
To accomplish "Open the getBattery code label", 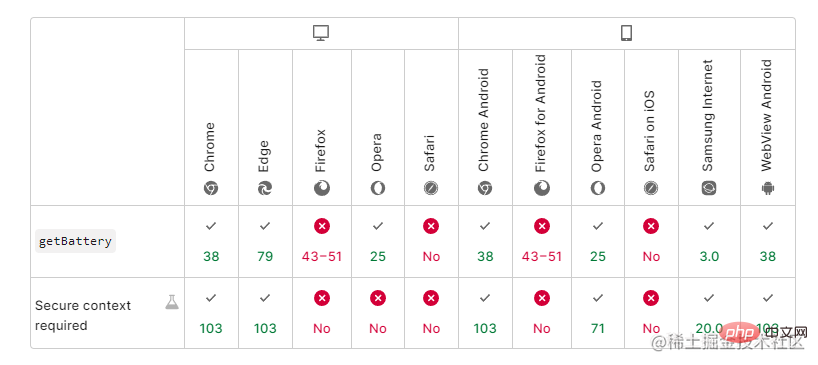I will click(76, 241).
